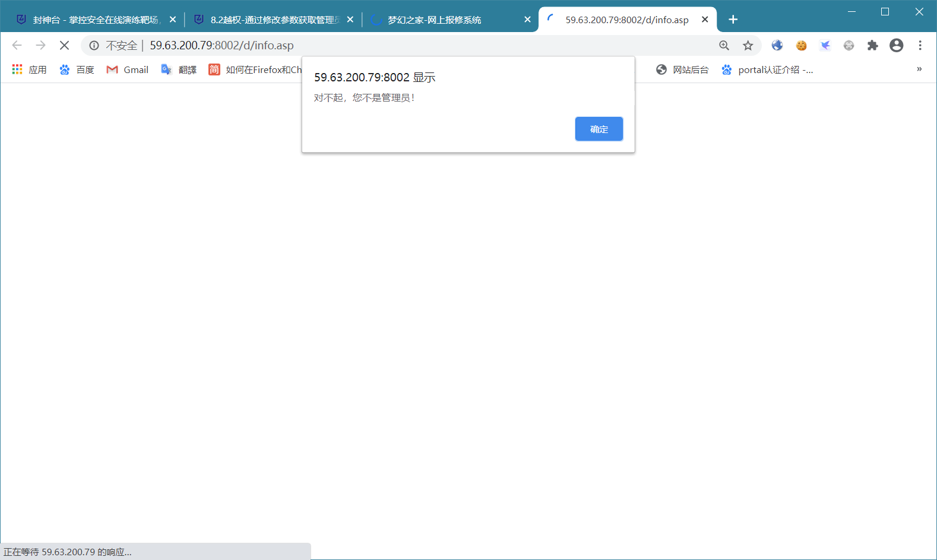The width and height of the screenshot is (937, 560).
Task: Bookmark this page with the star icon
Action: pyautogui.click(x=748, y=46)
